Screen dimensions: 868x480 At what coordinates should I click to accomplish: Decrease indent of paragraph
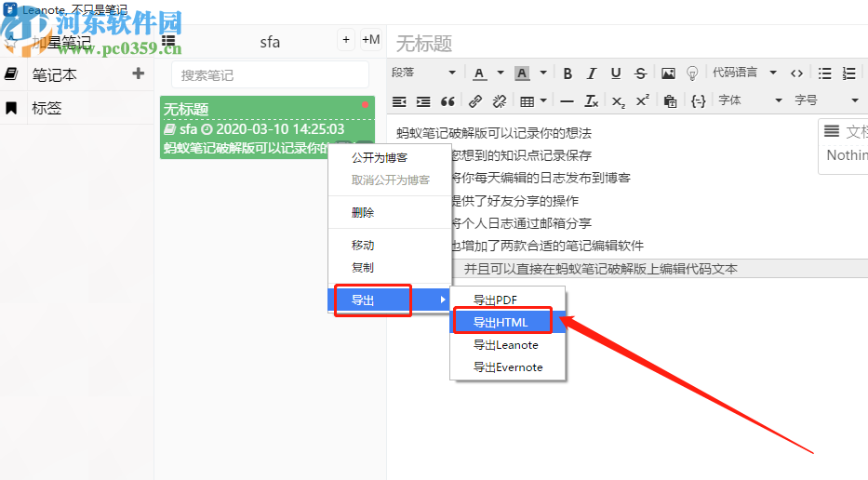(x=399, y=101)
